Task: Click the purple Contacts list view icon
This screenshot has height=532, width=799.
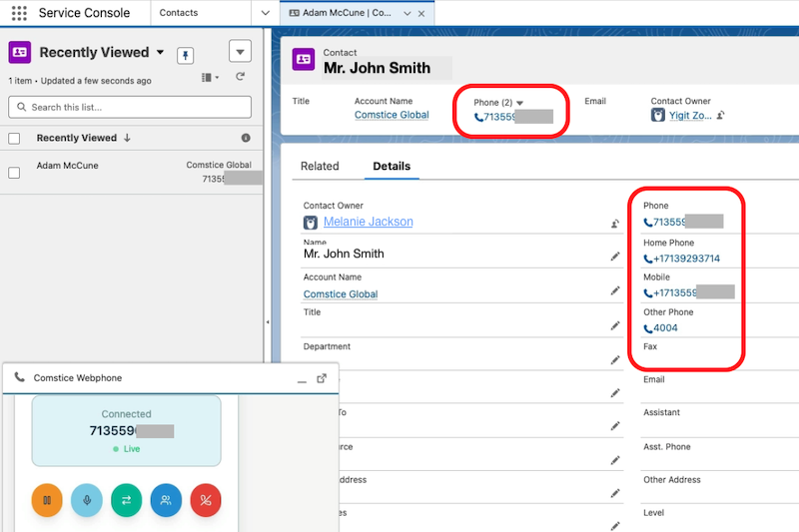Action: coord(20,52)
